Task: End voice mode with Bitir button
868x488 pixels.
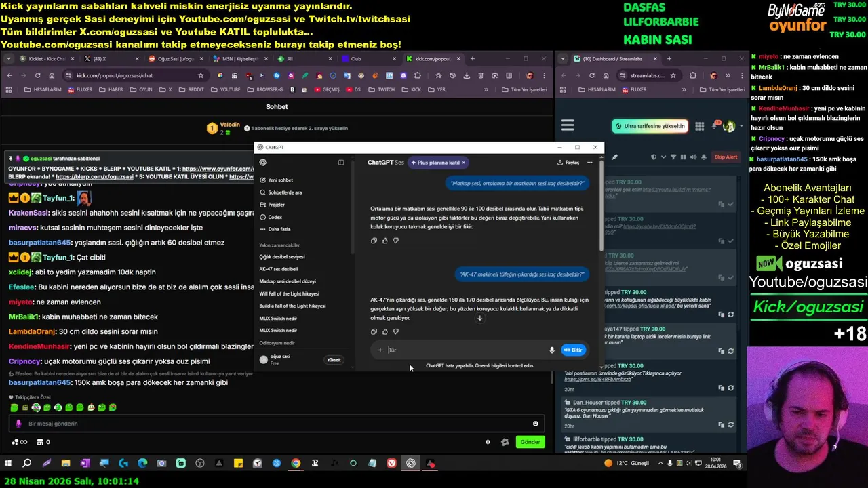Action: [x=573, y=350]
